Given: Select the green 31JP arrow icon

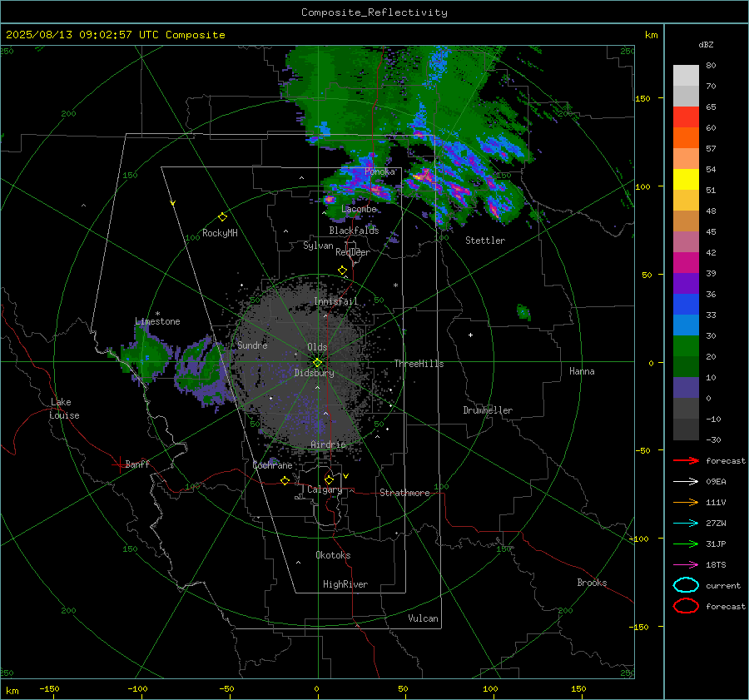Looking at the screenshot, I should 686,544.
